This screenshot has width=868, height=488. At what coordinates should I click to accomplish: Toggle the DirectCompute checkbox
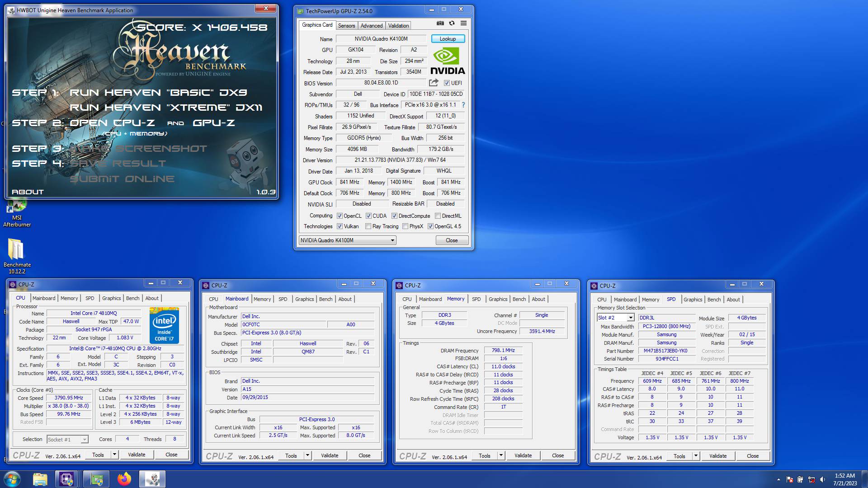click(x=394, y=216)
